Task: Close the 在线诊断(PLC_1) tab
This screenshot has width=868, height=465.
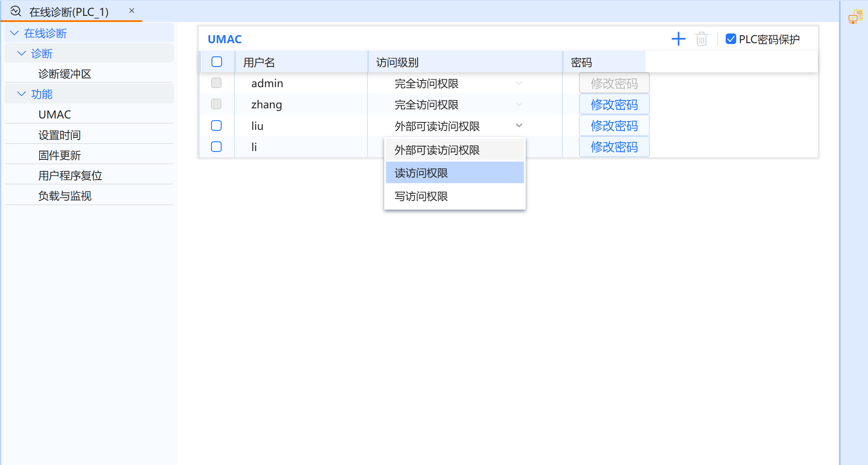Action: click(x=131, y=11)
